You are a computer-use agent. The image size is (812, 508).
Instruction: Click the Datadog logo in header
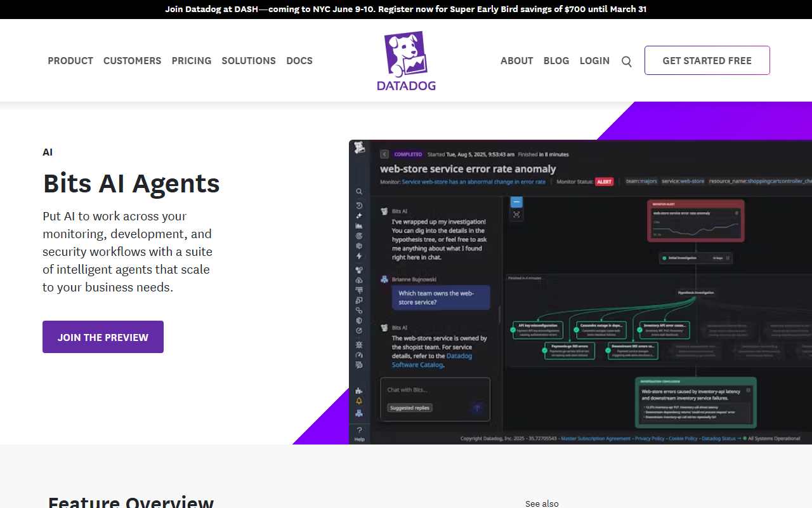(x=406, y=61)
